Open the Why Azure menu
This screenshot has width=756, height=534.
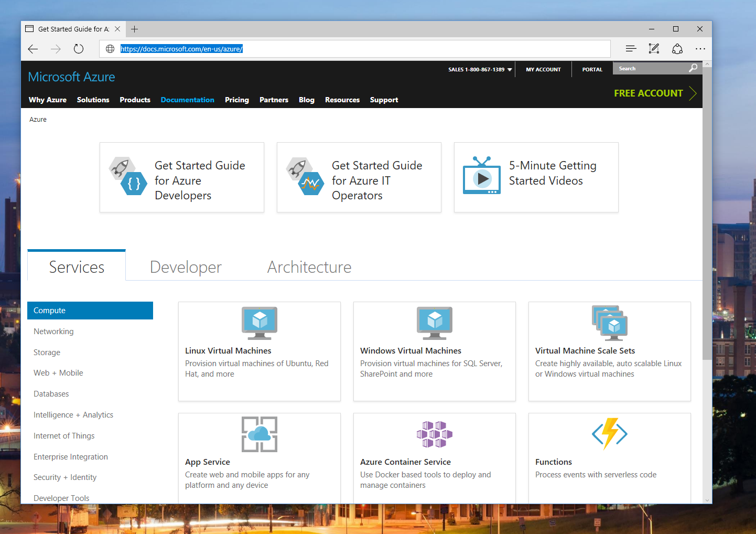click(48, 100)
